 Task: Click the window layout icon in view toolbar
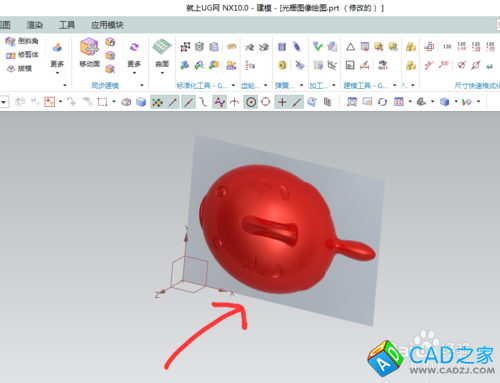coord(399,102)
